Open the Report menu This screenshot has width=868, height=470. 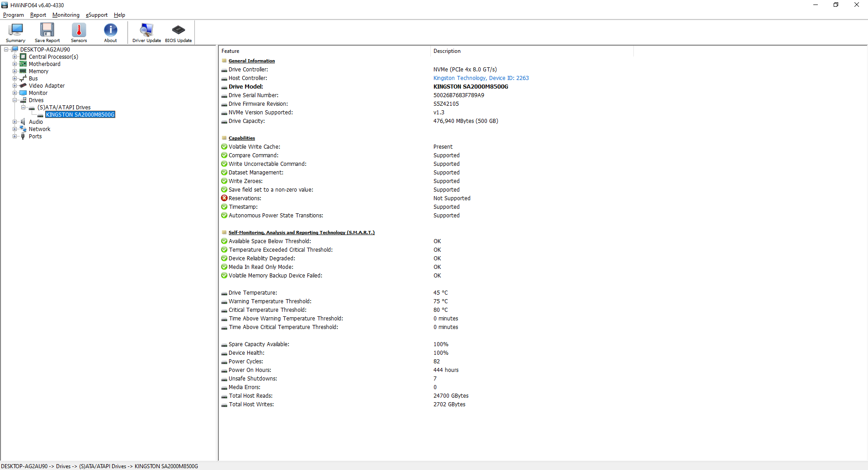(38, 15)
